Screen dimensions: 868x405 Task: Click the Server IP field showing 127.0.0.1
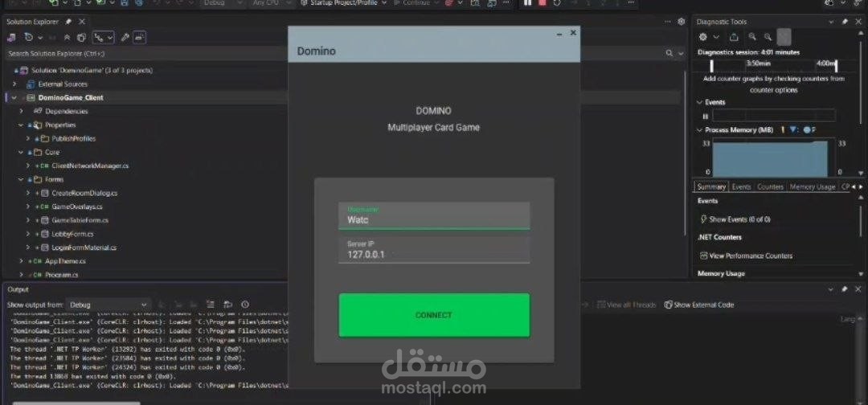point(434,250)
